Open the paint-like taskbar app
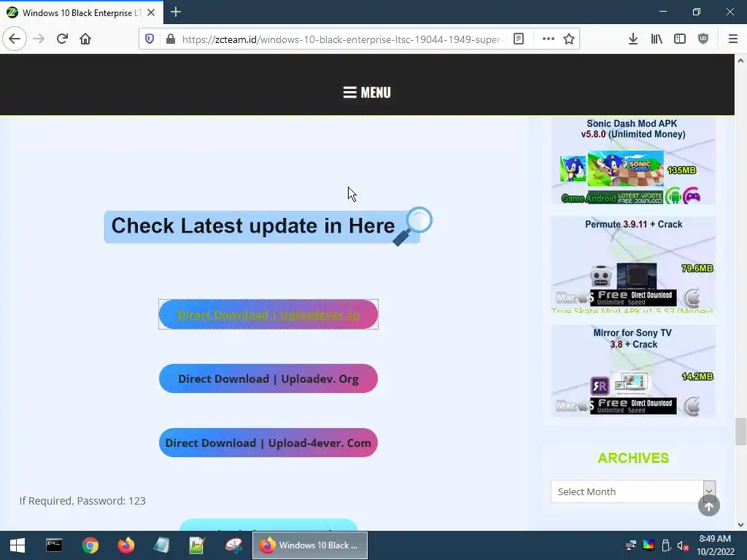747x560 pixels. click(x=233, y=545)
